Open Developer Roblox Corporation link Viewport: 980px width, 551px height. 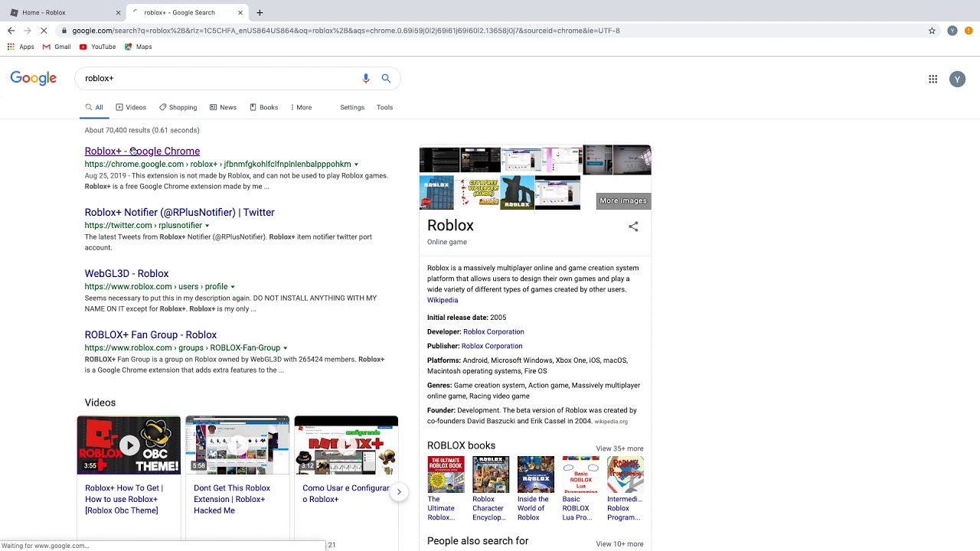click(x=493, y=331)
